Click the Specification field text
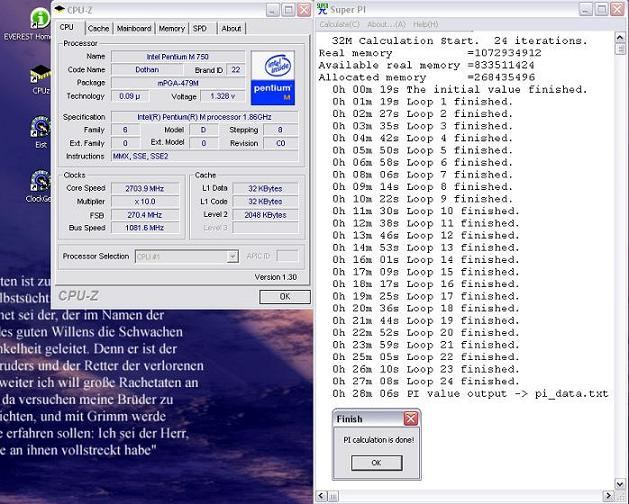Viewport: 629px width, 504px height. (x=205, y=117)
